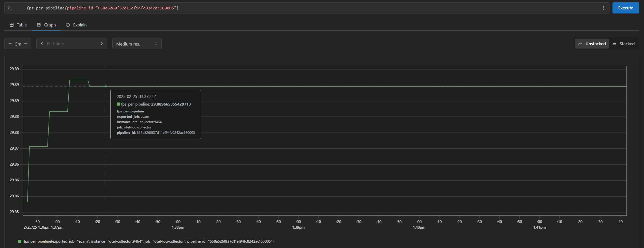Select Unstacked graph mode

[x=592, y=43]
